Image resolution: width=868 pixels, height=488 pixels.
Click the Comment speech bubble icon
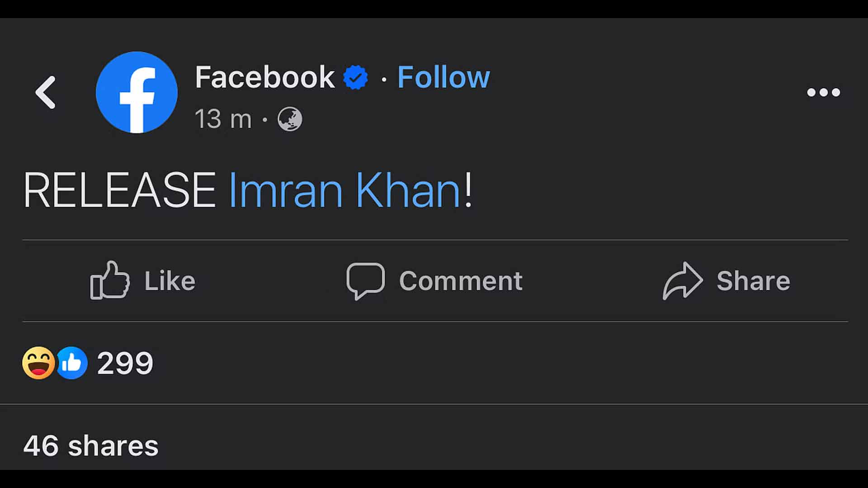tap(365, 280)
